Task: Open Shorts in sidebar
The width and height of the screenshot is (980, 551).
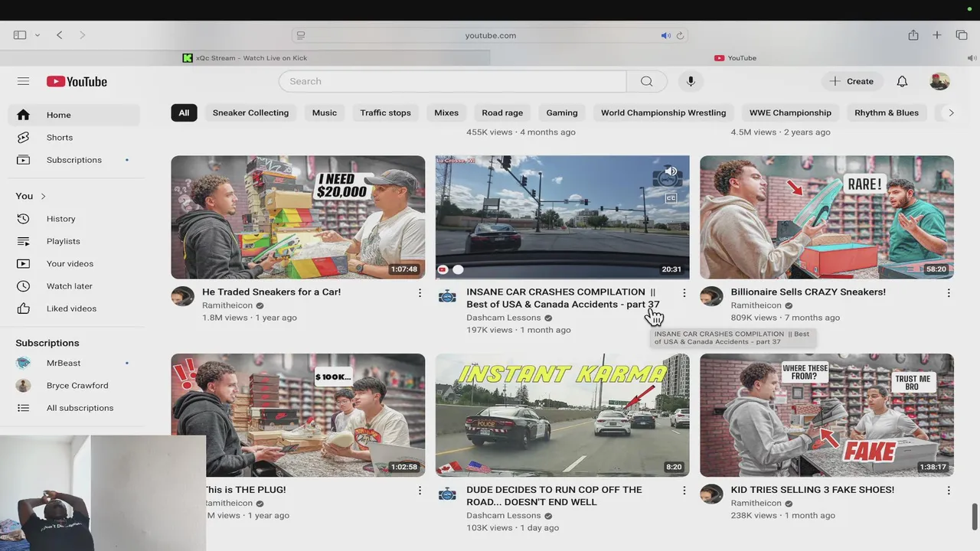Action: 74,137
